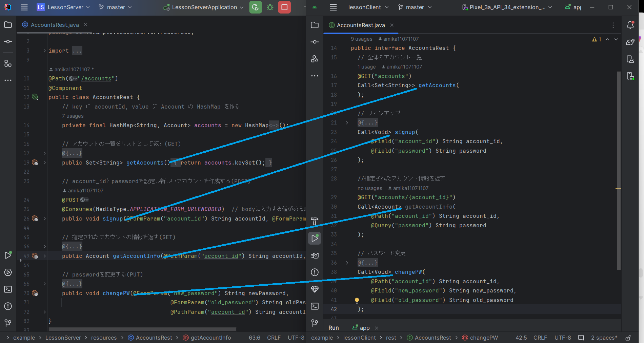Start debugging LessonServerApplication with bug icon
The width and height of the screenshot is (644, 343).
pyautogui.click(x=270, y=7)
